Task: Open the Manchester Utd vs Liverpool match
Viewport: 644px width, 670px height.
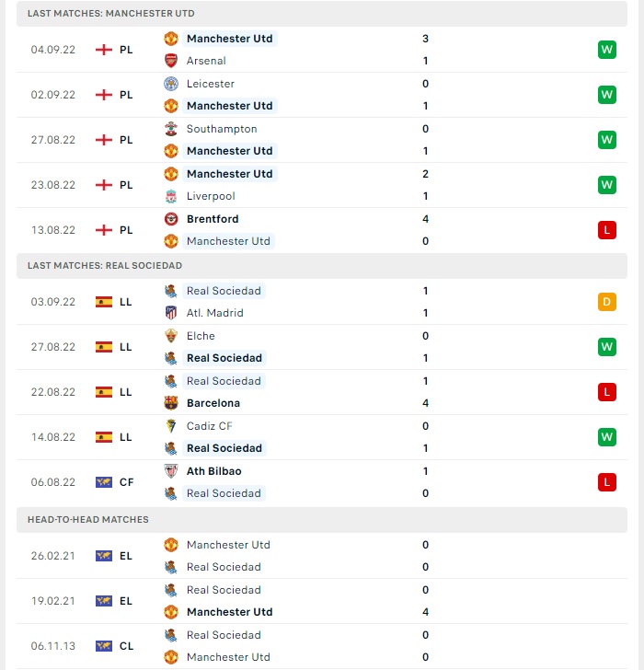Action: [x=322, y=185]
